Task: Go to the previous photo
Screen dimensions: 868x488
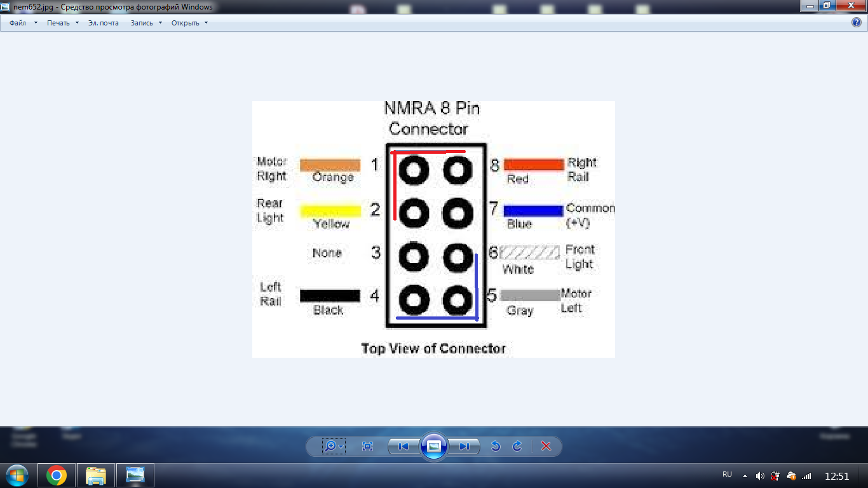Action: pyautogui.click(x=403, y=447)
